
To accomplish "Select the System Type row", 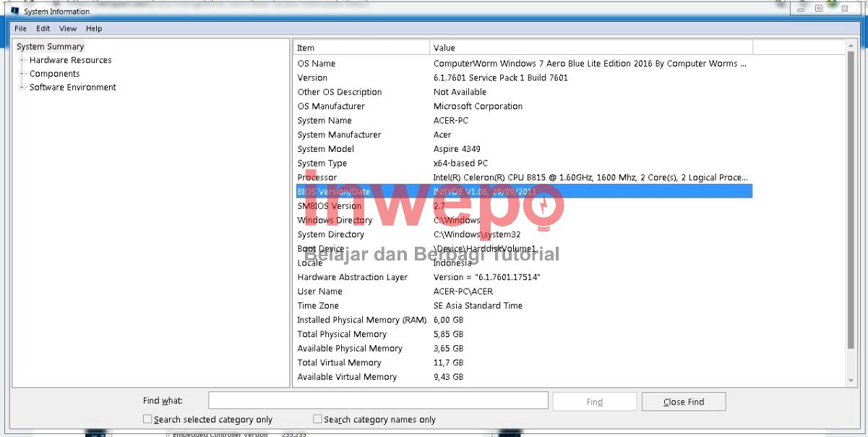I will coord(523,164).
